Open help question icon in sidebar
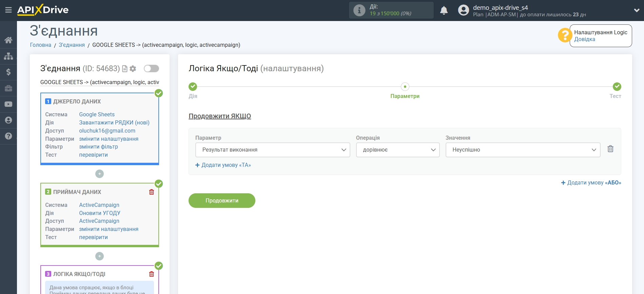This screenshot has width=644, height=294. point(8,136)
